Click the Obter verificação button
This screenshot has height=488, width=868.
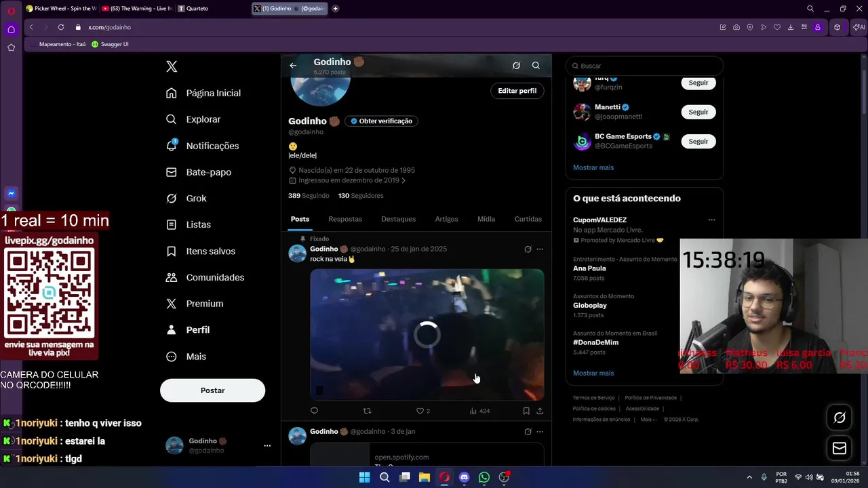coord(381,121)
